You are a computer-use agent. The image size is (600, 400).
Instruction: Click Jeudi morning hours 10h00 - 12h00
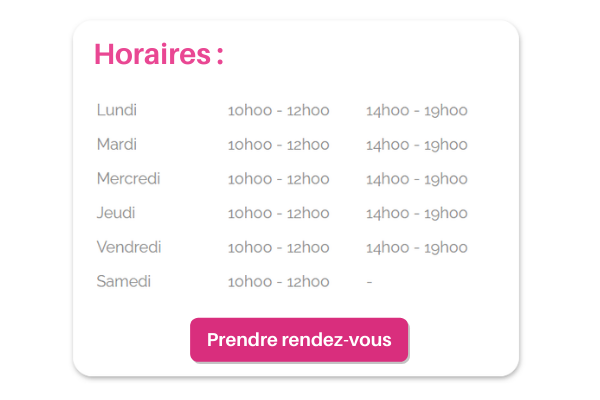click(x=278, y=213)
